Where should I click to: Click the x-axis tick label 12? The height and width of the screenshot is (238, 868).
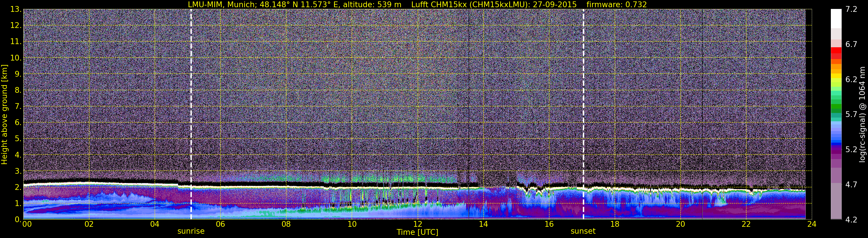[417, 224]
